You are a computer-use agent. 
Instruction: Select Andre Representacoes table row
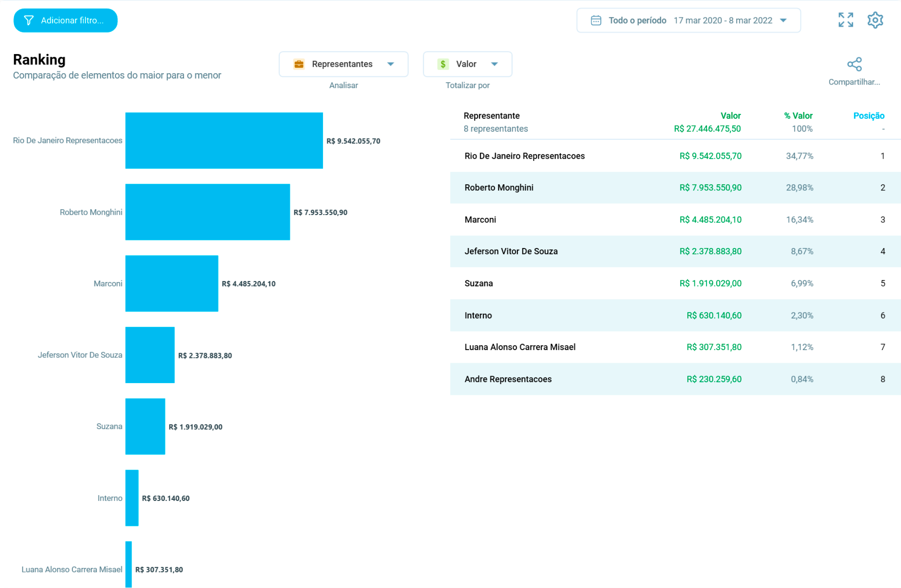(675, 379)
